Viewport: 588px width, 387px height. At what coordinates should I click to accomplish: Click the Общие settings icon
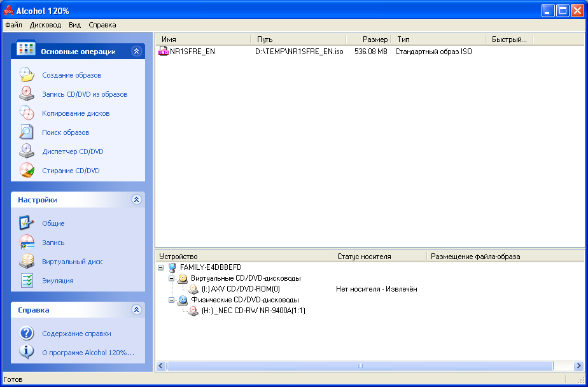click(x=27, y=223)
